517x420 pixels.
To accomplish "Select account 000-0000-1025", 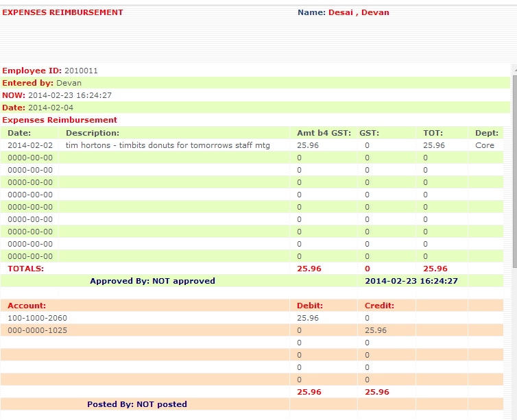I will [38, 330].
